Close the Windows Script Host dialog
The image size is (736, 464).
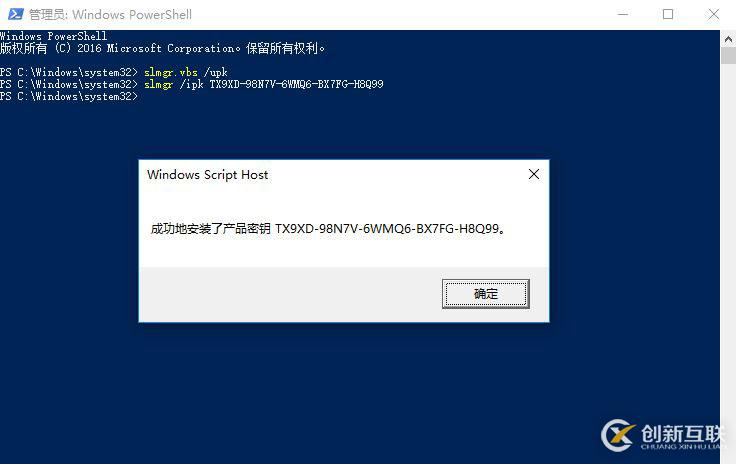(x=534, y=175)
